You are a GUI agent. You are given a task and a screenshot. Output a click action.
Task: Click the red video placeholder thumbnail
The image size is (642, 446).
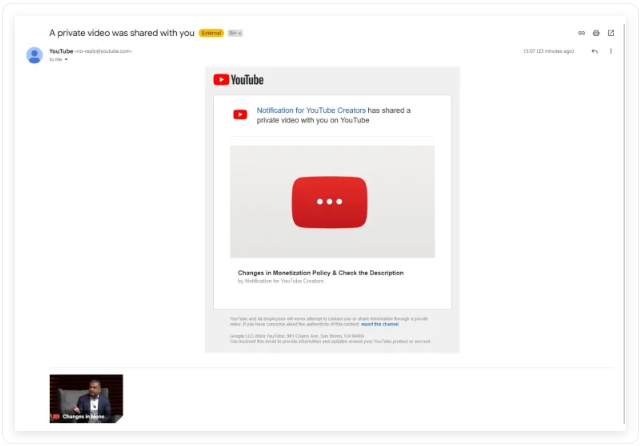pos(332,202)
